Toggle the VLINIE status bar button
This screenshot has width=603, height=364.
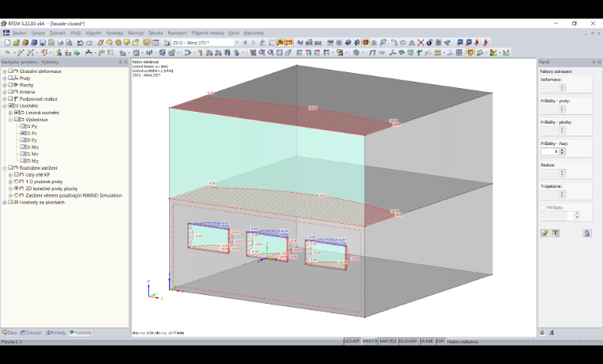pyautogui.click(x=427, y=341)
